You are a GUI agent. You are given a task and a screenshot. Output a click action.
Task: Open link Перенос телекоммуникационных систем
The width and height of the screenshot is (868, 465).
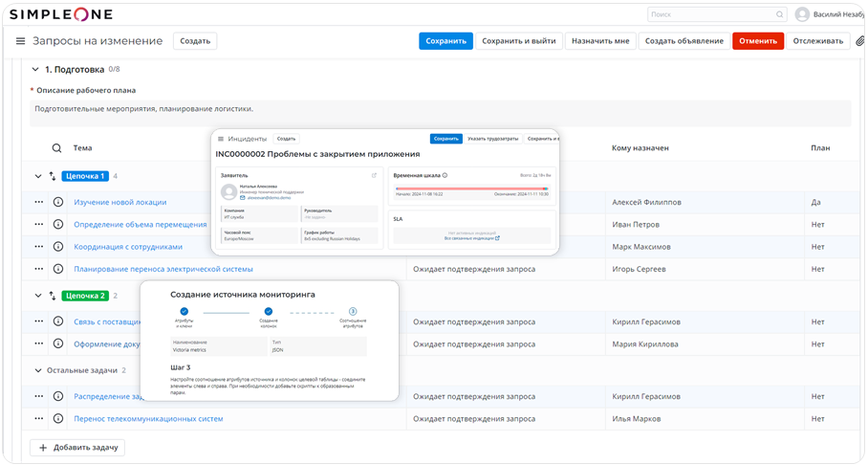(148, 418)
